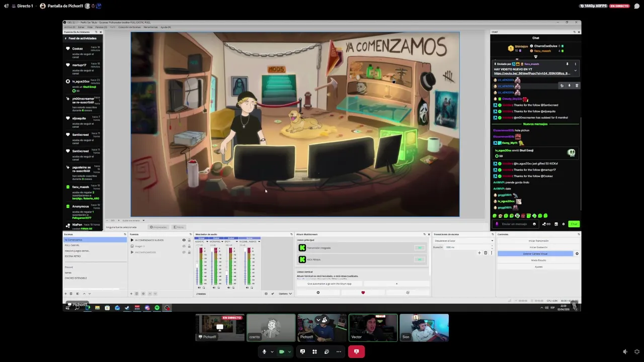This screenshot has height=362, width=644.
Task: Toggle Discord stream volume icon
Action: coord(625,352)
